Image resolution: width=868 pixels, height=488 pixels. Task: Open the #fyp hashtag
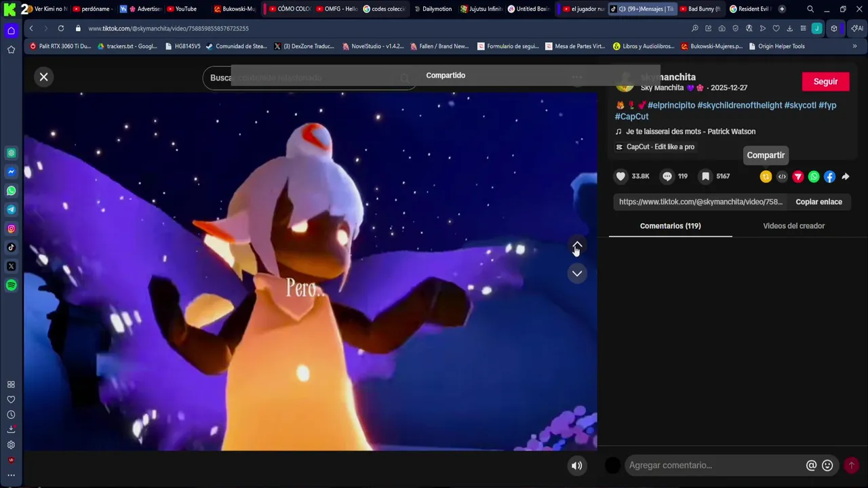click(x=827, y=106)
